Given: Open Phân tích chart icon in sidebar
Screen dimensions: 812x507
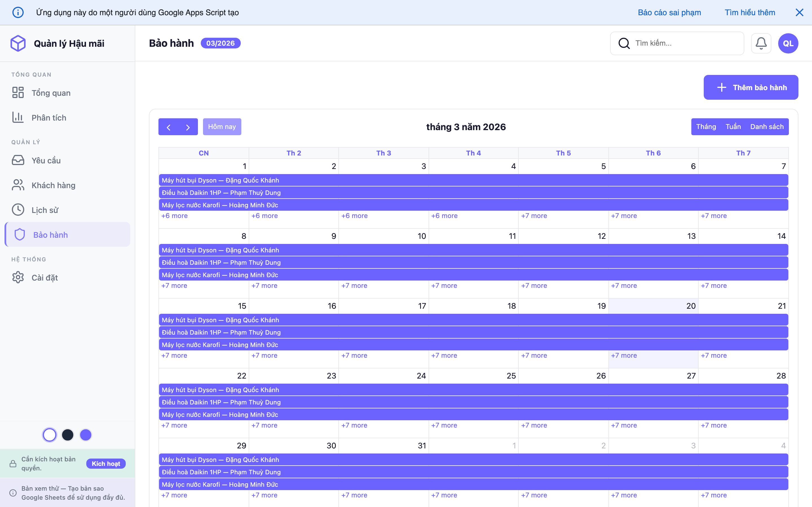Looking at the screenshot, I should click(18, 117).
